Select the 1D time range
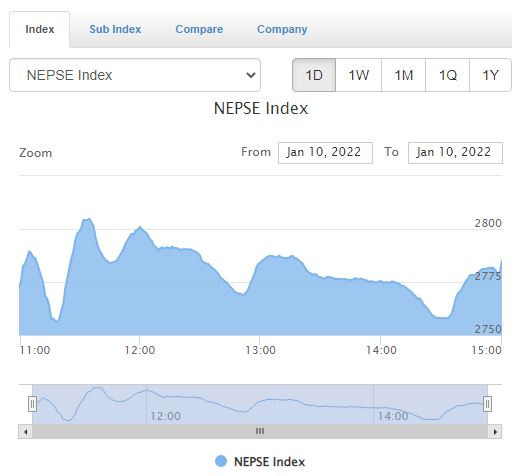The image size is (519, 476). (314, 75)
